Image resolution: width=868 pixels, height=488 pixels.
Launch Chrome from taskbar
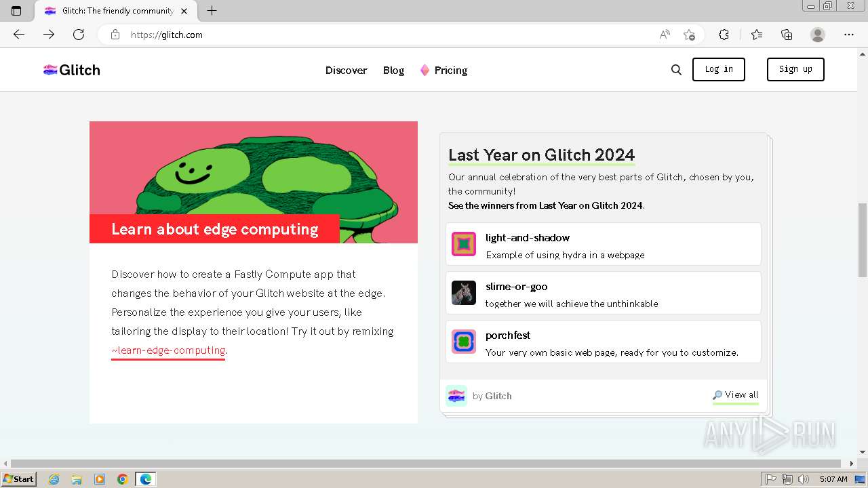point(123,479)
